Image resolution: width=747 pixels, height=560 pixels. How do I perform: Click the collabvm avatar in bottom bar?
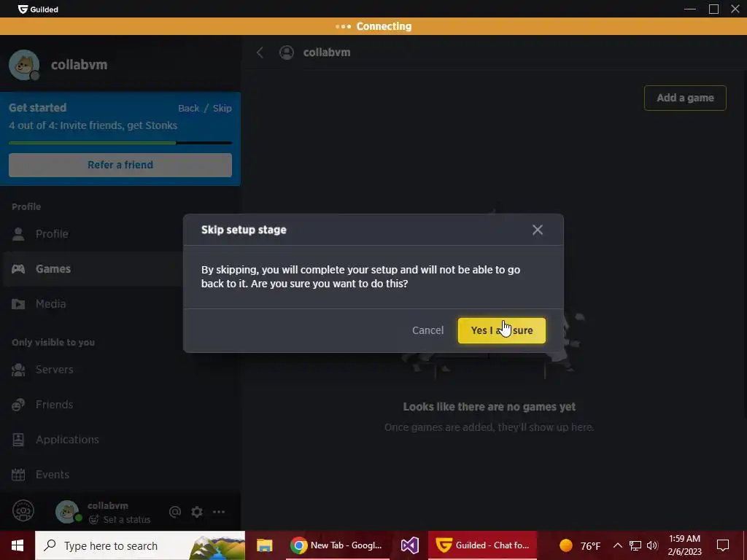click(x=68, y=512)
